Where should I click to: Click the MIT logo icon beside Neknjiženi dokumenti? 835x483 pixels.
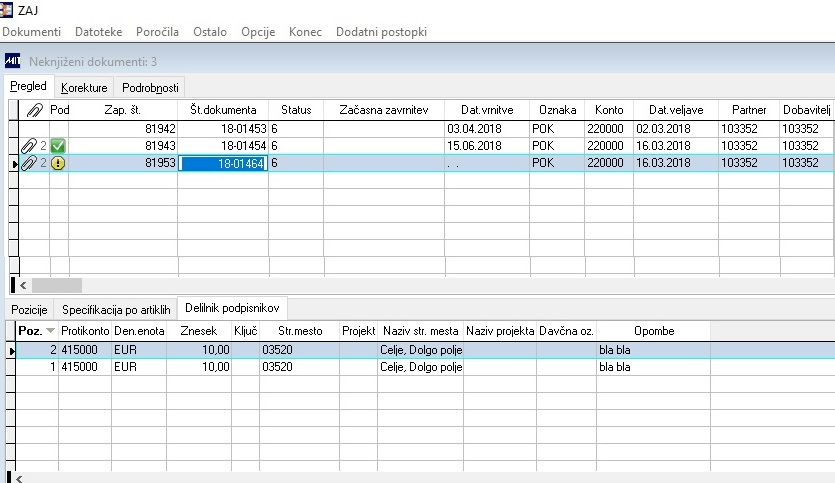click(13, 61)
